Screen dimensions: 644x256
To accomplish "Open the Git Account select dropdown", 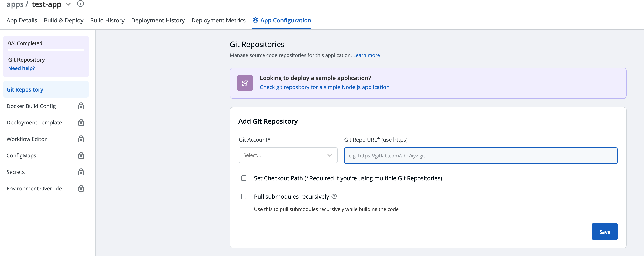I will pos(288,155).
